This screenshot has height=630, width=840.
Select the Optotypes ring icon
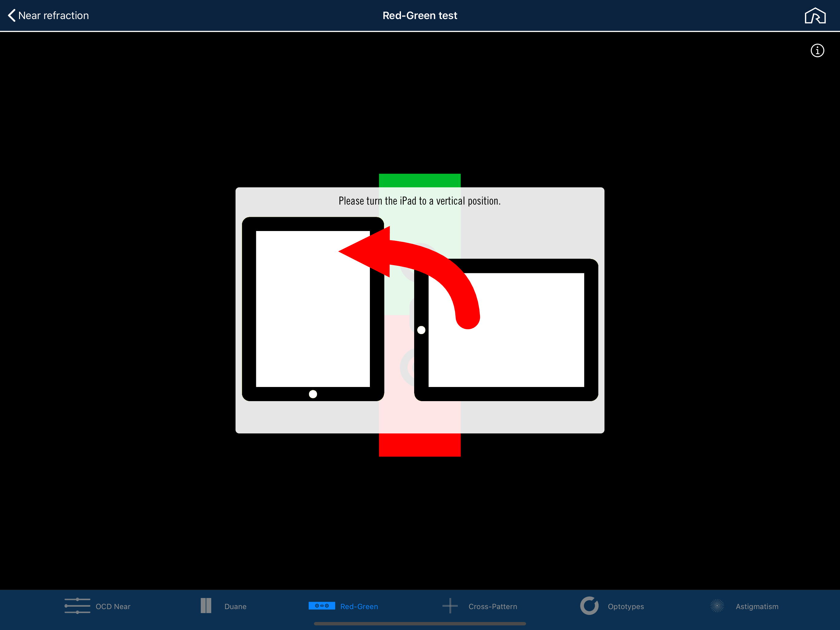click(x=589, y=606)
